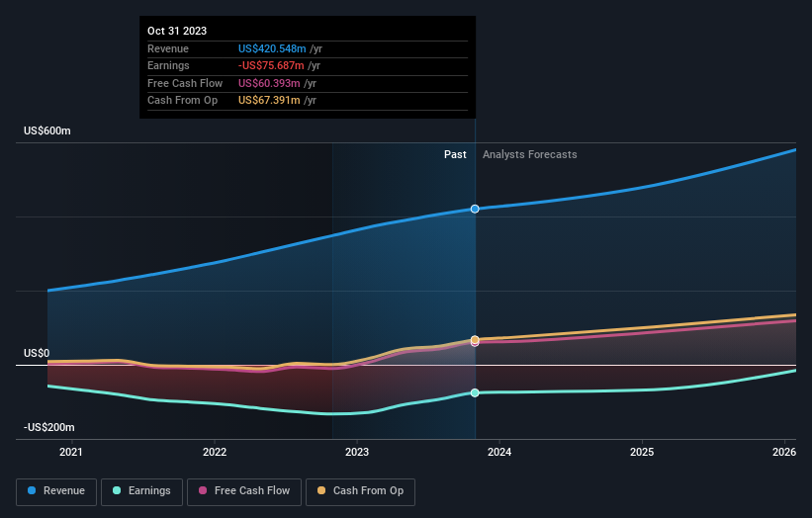812x518 pixels.
Task: Toggle the Cash From Op legend button
Action: point(360,491)
